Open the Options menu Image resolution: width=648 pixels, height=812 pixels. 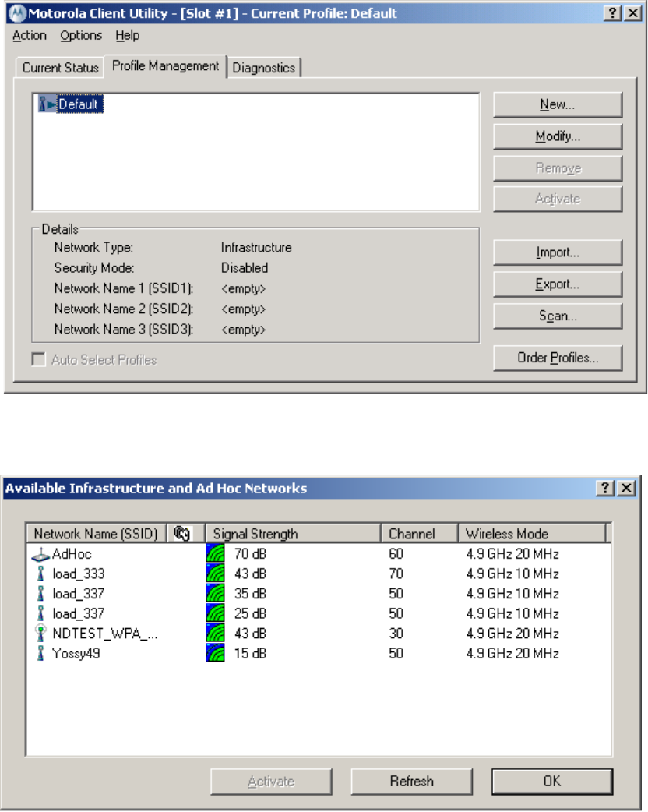81,35
